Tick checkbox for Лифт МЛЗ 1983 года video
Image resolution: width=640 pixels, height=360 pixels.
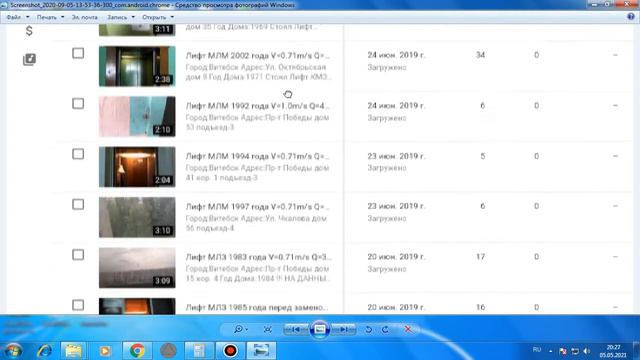[78, 255]
